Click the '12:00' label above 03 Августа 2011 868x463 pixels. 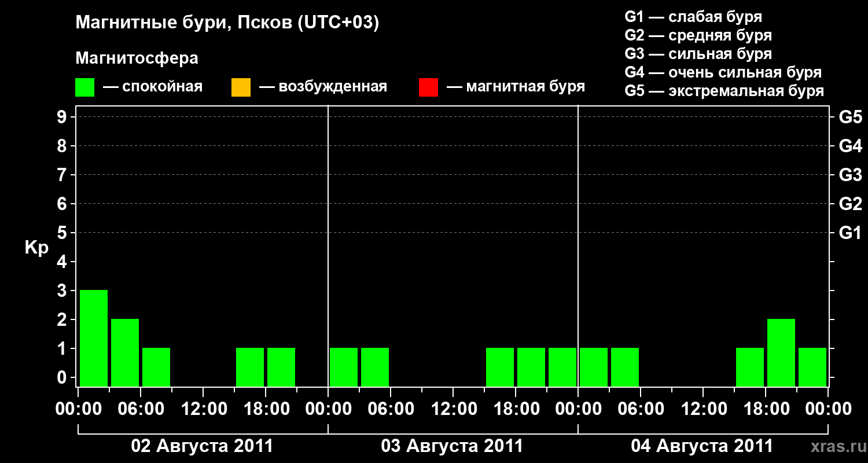[x=453, y=409]
